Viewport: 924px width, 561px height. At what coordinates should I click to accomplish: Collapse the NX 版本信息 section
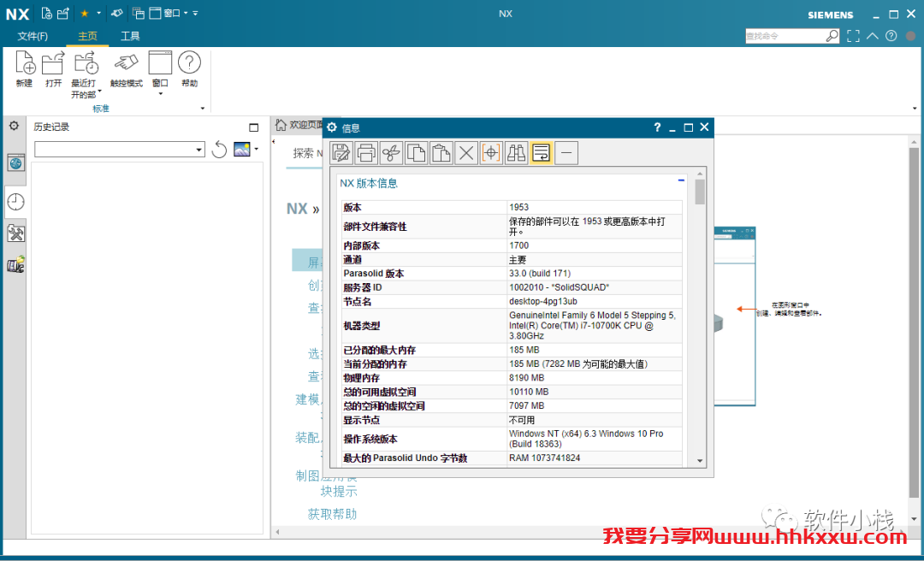(x=681, y=180)
